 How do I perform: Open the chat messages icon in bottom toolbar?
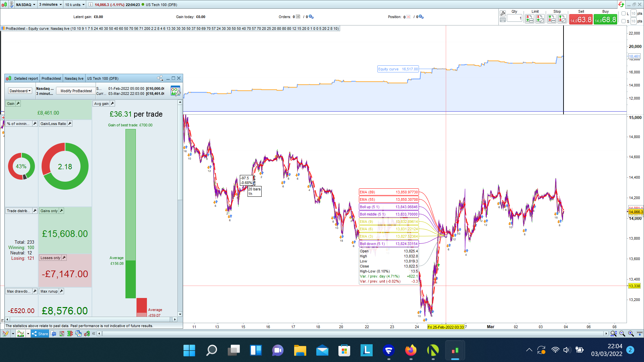[54, 334]
